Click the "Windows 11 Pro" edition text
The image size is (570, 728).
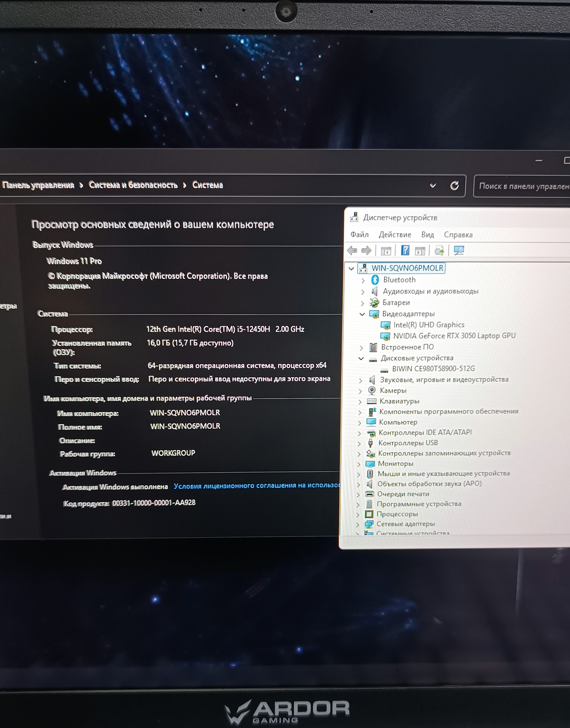[x=74, y=261]
